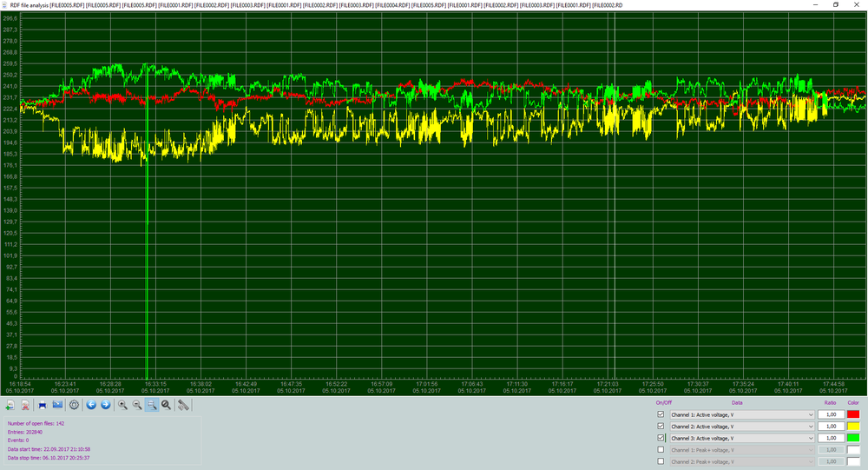Open the Channel 1: Peak+ voltage dropdown
Viewport: 868px width, 470px height.
[x=742, y=450]
